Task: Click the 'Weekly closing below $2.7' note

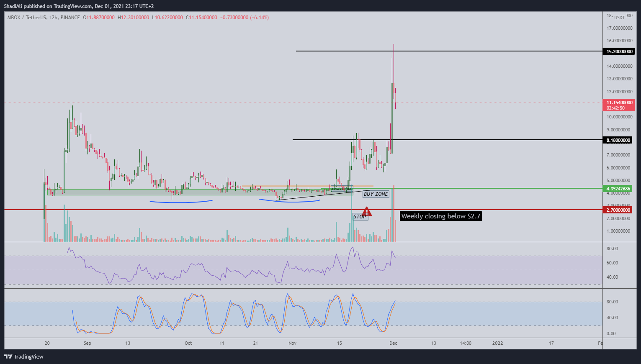Action: pyautogui.click(x=441, y=216)
